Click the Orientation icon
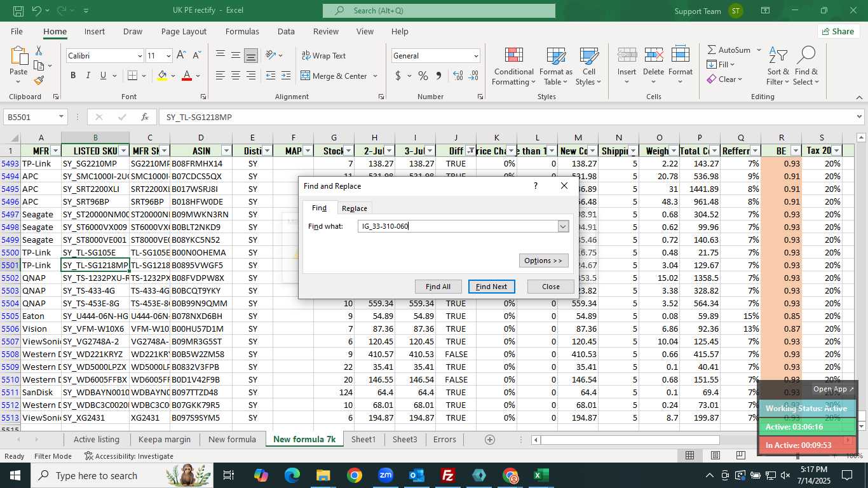 click(271, 55)
